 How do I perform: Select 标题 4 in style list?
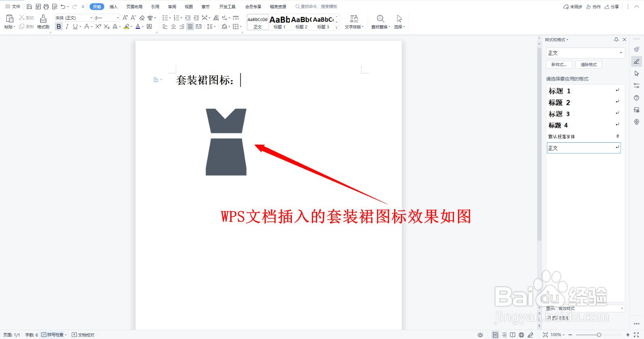(584, 125)
